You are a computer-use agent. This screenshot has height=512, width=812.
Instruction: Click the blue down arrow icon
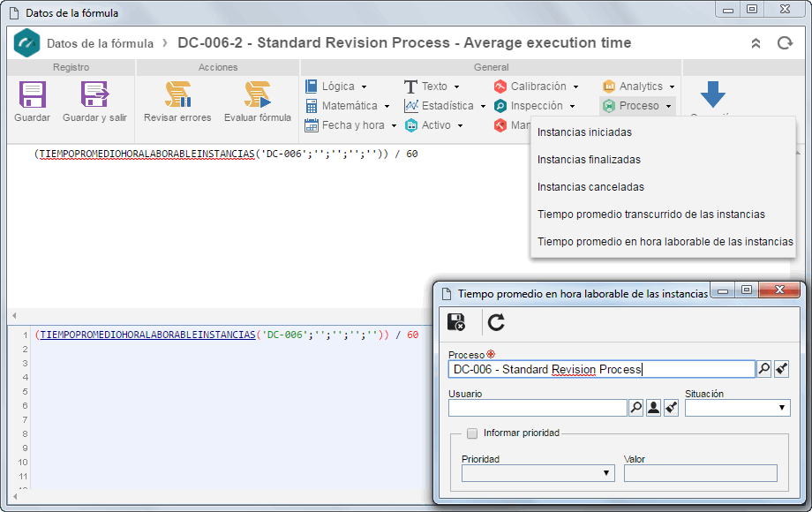[x=712, y=94]
